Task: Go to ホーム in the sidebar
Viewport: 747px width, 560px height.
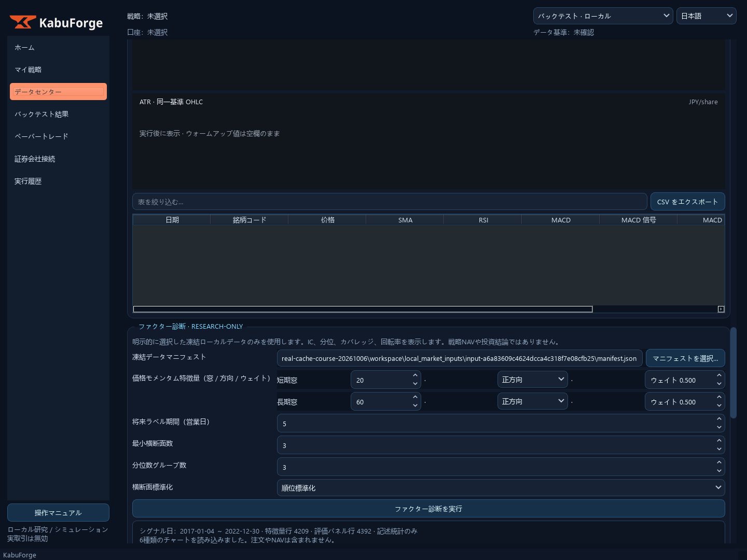Action: [58, 47]
